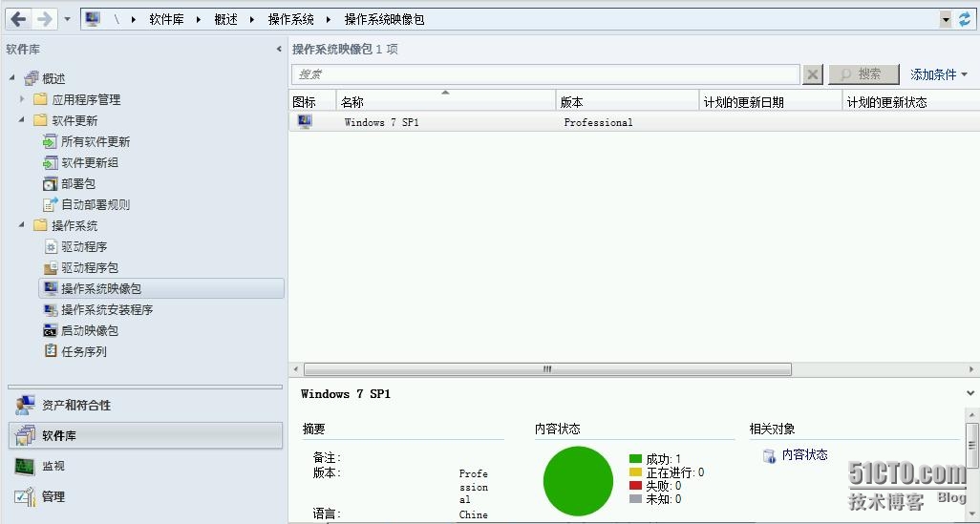This screenshot has height=524, width=980.
Task: Open the 操作系统安装程序 node icon
Action: pyautogui.click(x=51, y=309)
